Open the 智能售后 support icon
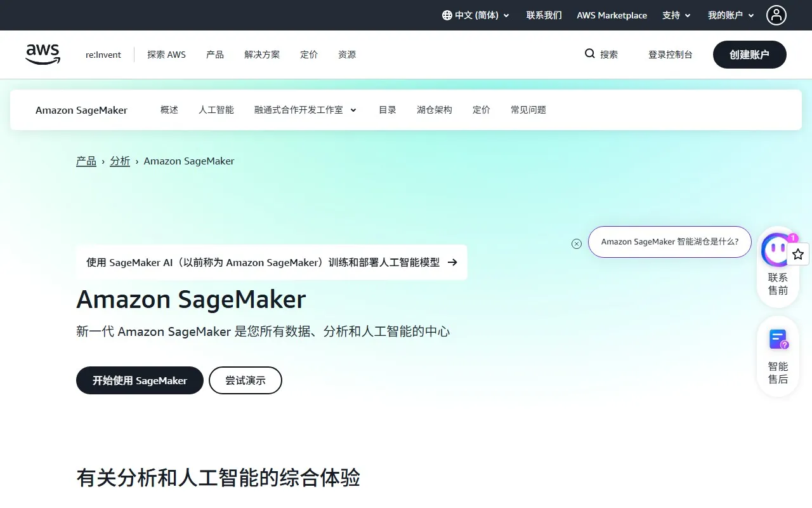Image resolution: width=812 pixels, height=508 pixels. [x=777, y=338]
